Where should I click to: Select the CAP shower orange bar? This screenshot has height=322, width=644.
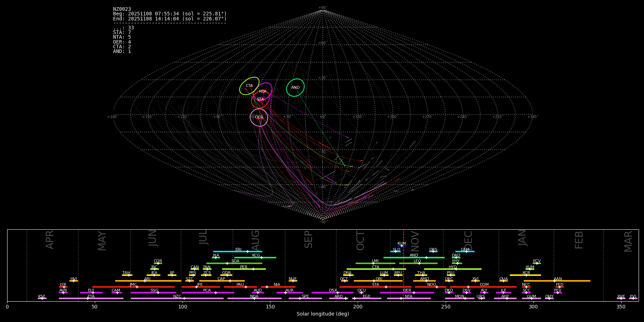coord(222,281)
